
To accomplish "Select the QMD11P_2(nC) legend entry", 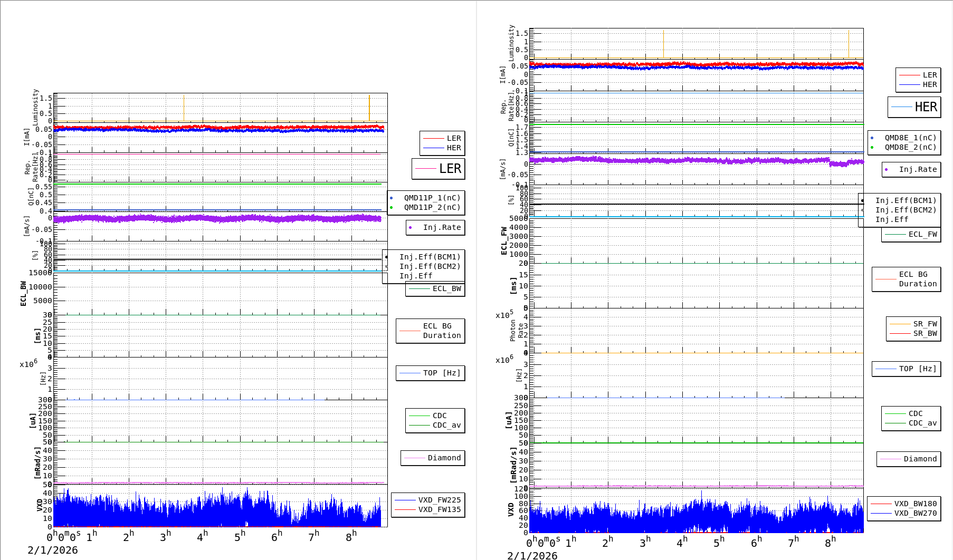I will tap(432, 207).
